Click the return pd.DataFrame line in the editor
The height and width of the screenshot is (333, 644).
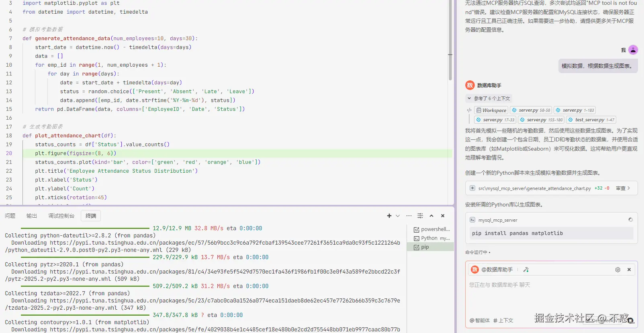140,109
